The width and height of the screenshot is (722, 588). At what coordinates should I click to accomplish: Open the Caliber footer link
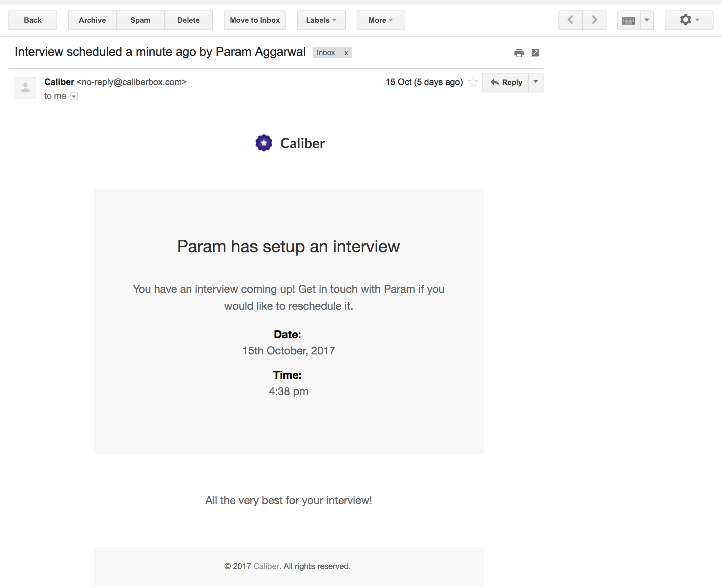(x=266, y=566)
